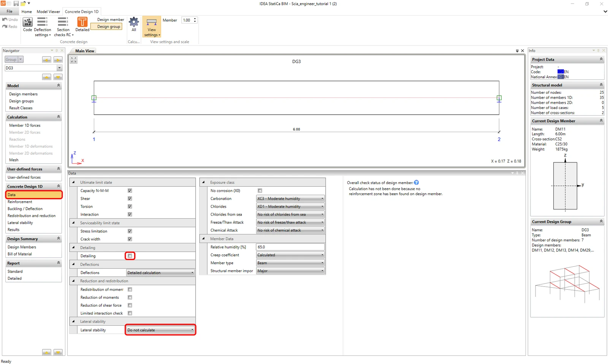608x364 pixels.
Task: Enable Redistribution of moments
Action: coord(130,290)
